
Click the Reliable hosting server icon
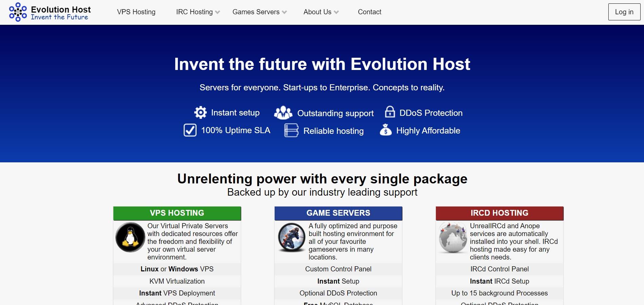click(x=291, y=130)
